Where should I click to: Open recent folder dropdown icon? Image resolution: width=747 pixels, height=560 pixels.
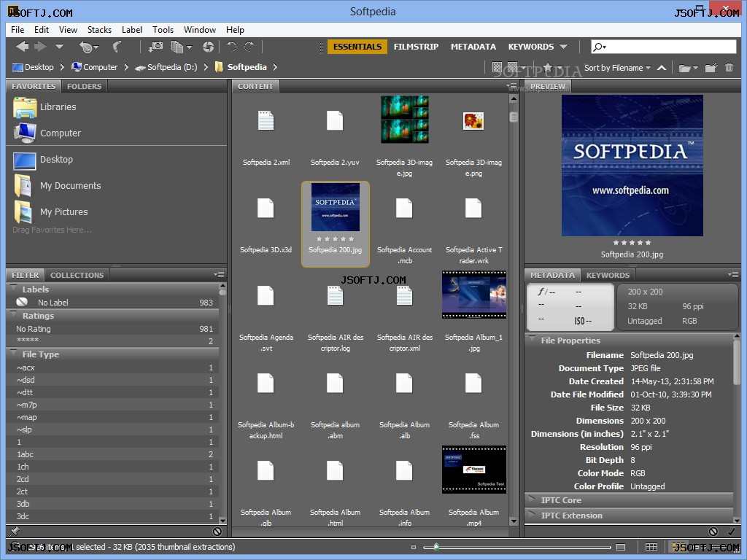point(688,68)
